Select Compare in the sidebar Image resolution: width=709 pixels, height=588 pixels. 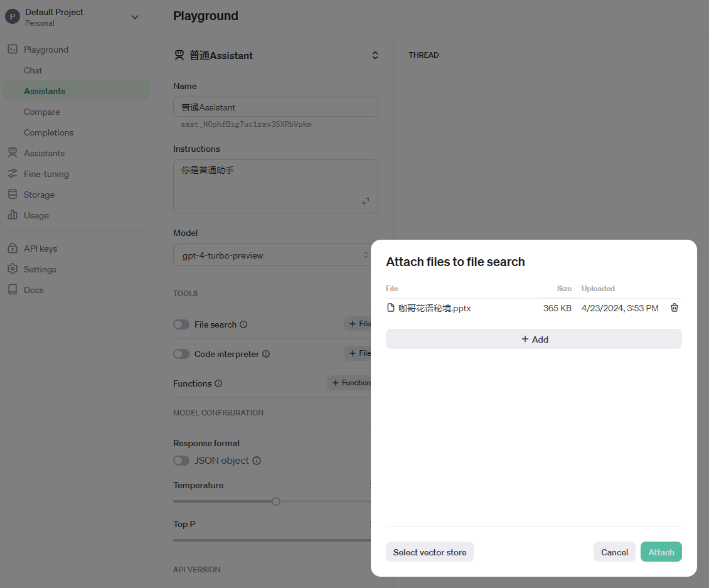point(42,112)
